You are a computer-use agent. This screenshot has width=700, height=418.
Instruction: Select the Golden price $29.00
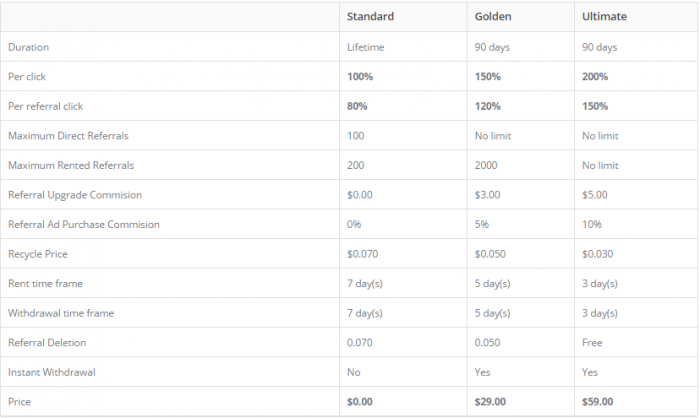[x=490, y=401]
